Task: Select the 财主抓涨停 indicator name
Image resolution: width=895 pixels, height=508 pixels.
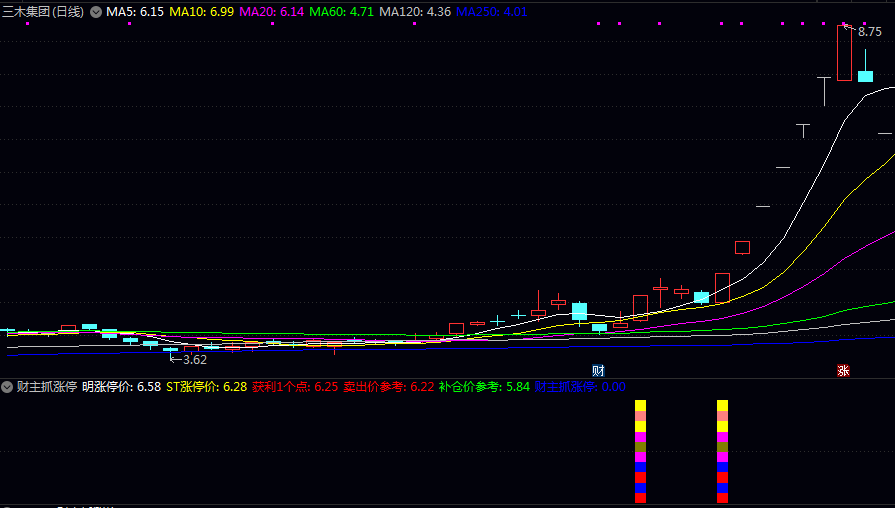Action: (x=47, y=387)
